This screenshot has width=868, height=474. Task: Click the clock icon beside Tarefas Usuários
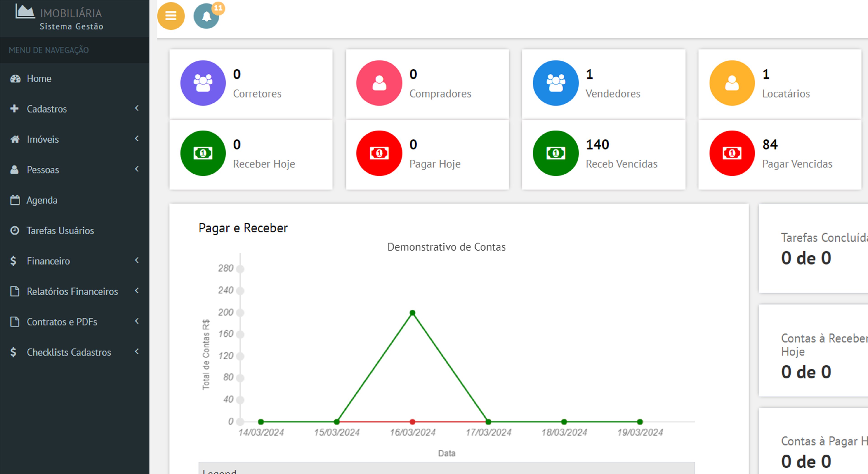[14, 230]
